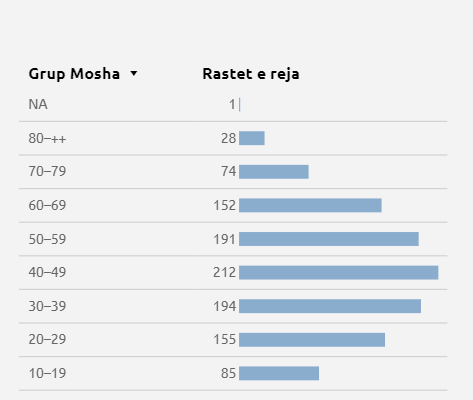Click the bar showing 74 cases
This screenshot has width=473, height=400.
tap(274, 172)
